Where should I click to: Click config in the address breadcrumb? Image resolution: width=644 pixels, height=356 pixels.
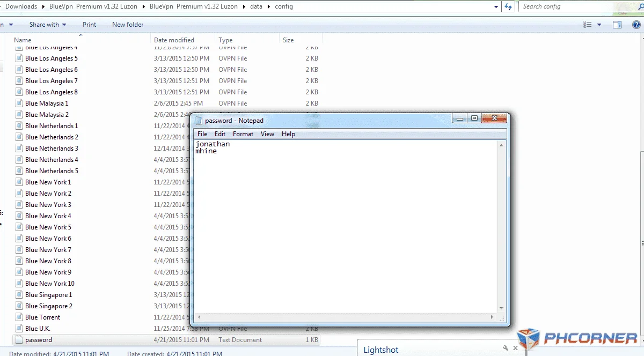pyautogui.click(x=284, y=6)
